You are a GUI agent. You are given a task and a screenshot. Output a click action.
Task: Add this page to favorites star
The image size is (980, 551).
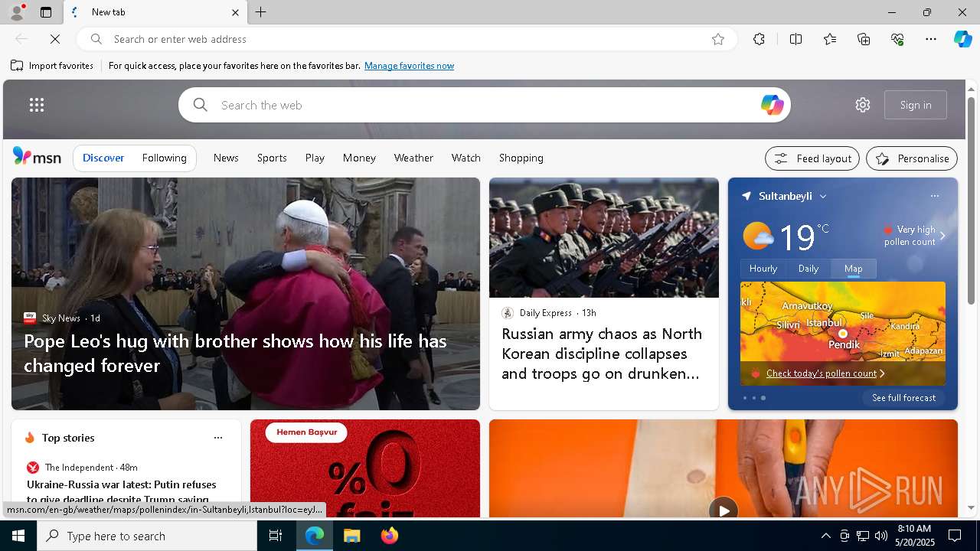coord(718,39)
